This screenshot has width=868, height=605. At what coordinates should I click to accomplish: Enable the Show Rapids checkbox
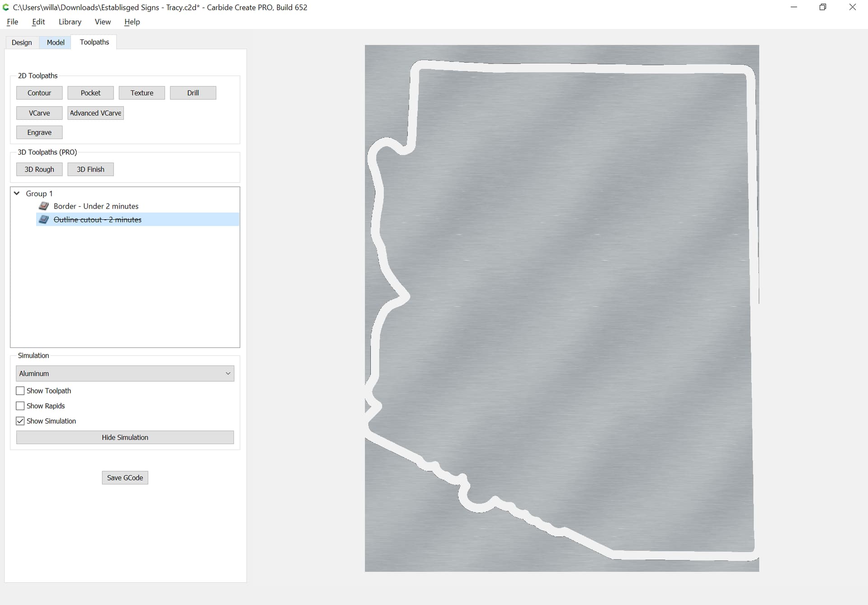tap(20, 406)
